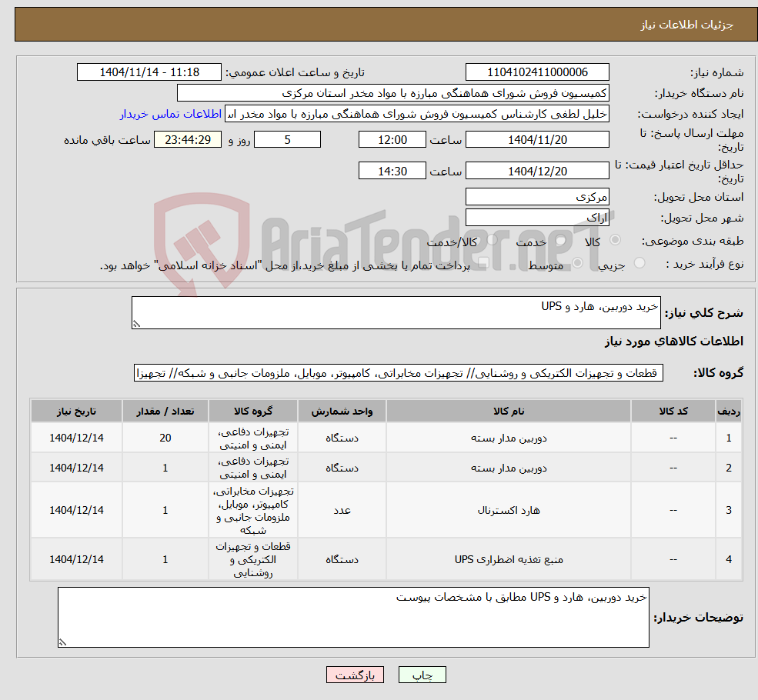Click the unit عدد in row 3

click(342, 510)
